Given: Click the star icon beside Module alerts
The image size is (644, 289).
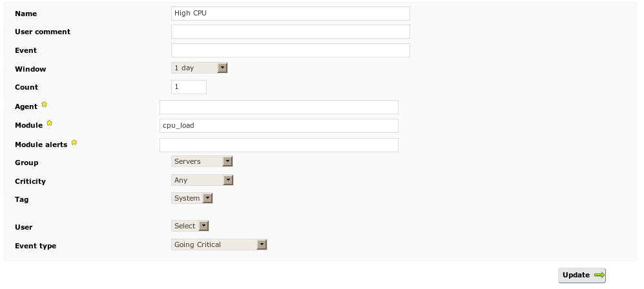Looking at the screenshot, I should (x=74, y=143).
